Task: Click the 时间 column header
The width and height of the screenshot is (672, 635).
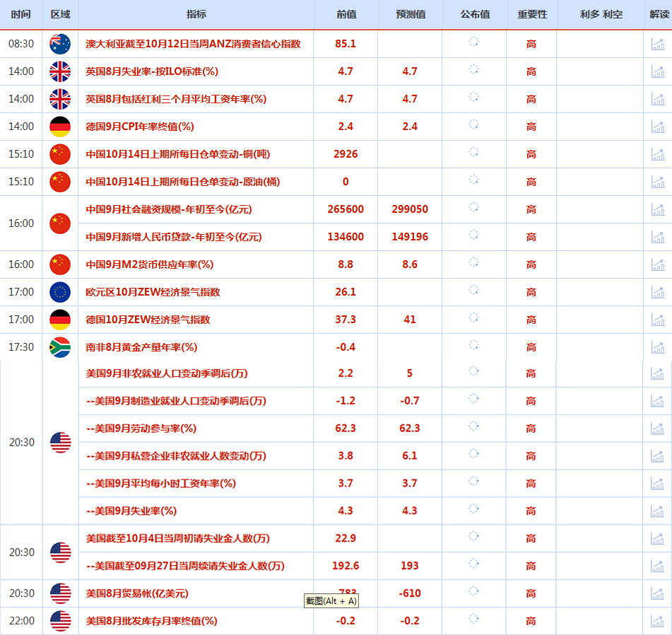Action: click(21, 14)
